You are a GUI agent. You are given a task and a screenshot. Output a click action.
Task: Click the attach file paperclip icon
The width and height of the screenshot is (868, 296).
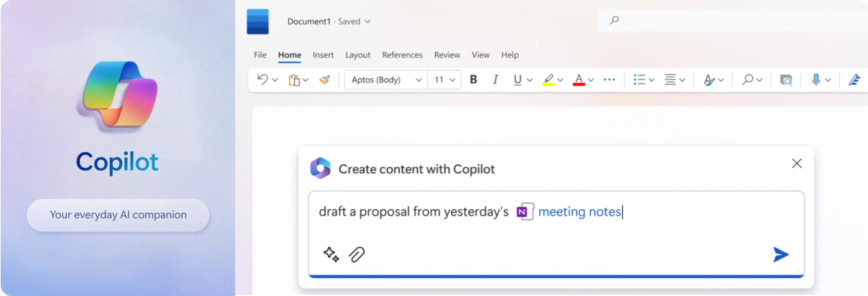pos(356,255)
